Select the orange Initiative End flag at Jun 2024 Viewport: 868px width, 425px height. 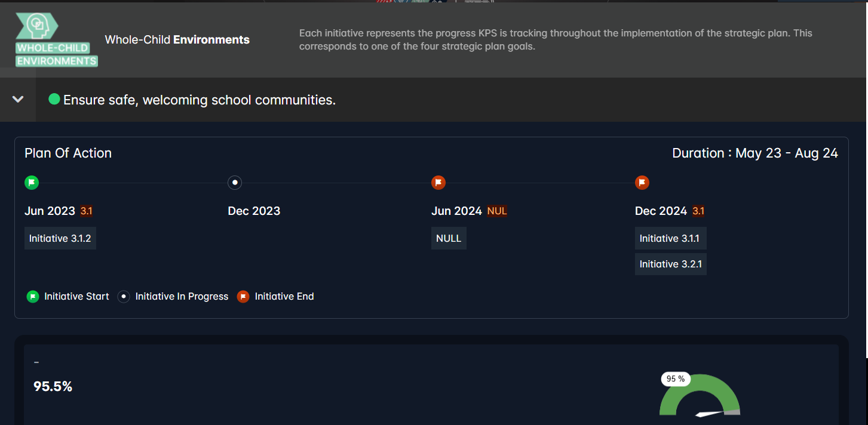tap(438, 182)
